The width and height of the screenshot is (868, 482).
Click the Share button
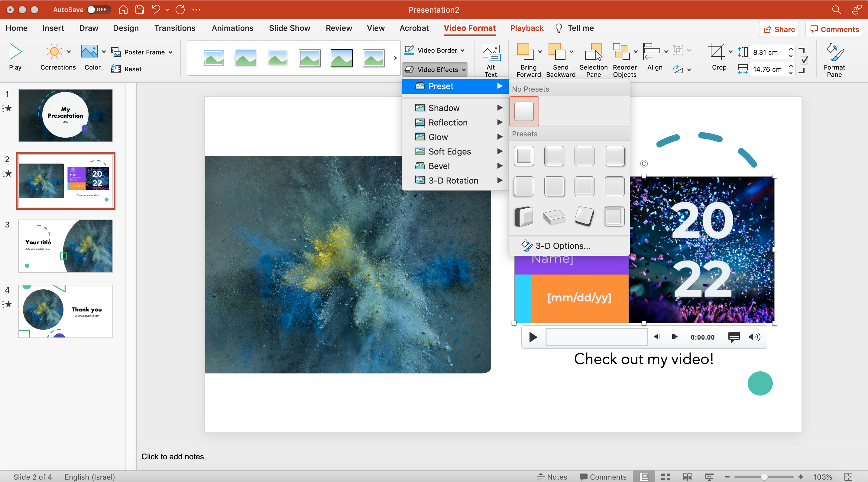[779, 29]
